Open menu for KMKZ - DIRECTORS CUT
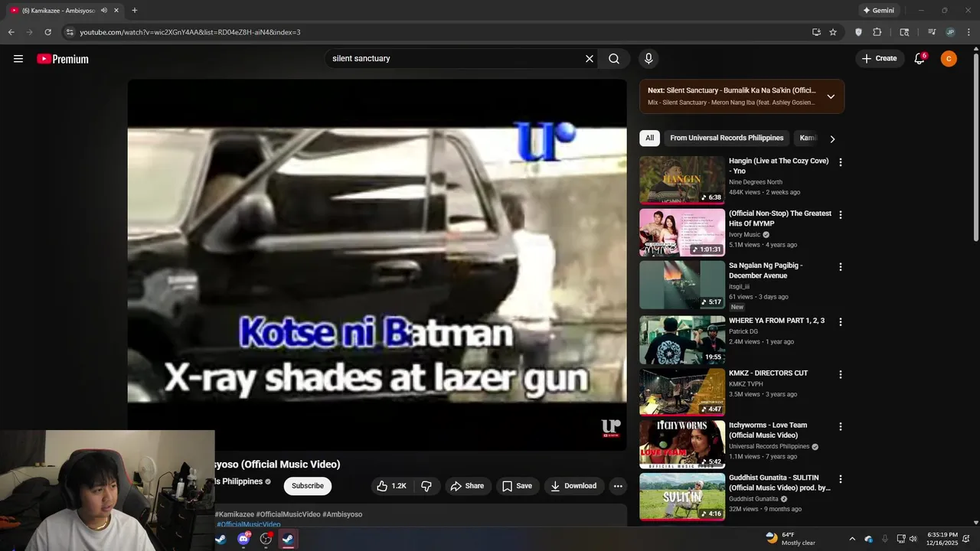The height and width of the screenshot is (551, 980). coord(841,375)
